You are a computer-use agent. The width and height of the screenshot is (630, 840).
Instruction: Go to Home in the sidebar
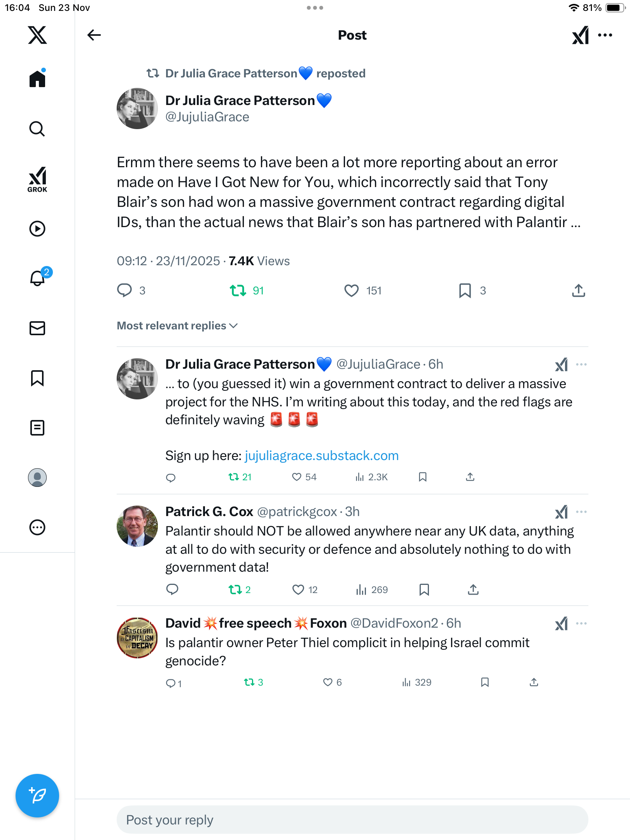(x=37, y=79)
